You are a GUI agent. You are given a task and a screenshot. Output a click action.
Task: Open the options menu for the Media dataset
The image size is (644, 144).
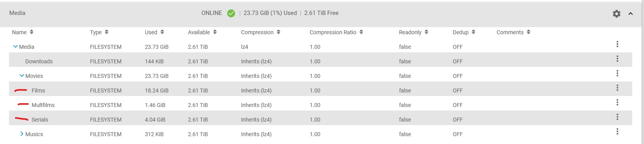pos(617,44)
